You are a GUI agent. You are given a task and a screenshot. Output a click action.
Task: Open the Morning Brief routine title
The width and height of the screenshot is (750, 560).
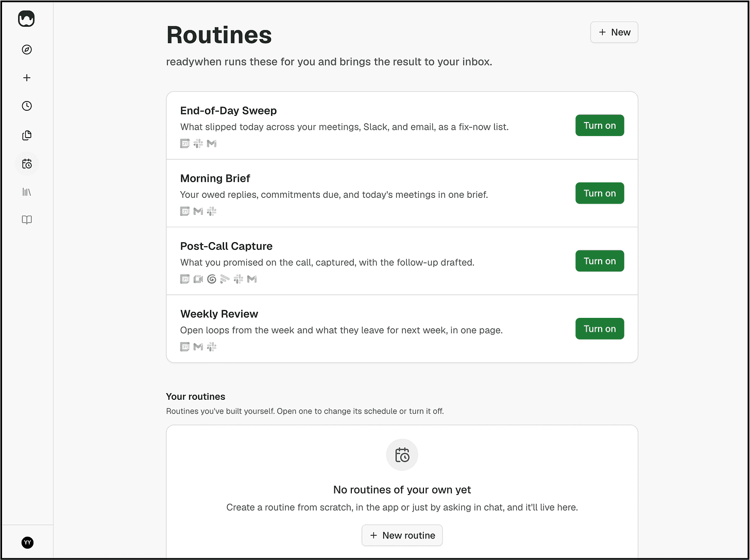tap(215, 178)
